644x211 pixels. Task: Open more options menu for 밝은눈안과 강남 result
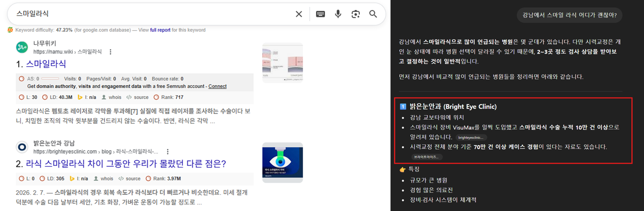pyautogui.click(x=168, y=152)
